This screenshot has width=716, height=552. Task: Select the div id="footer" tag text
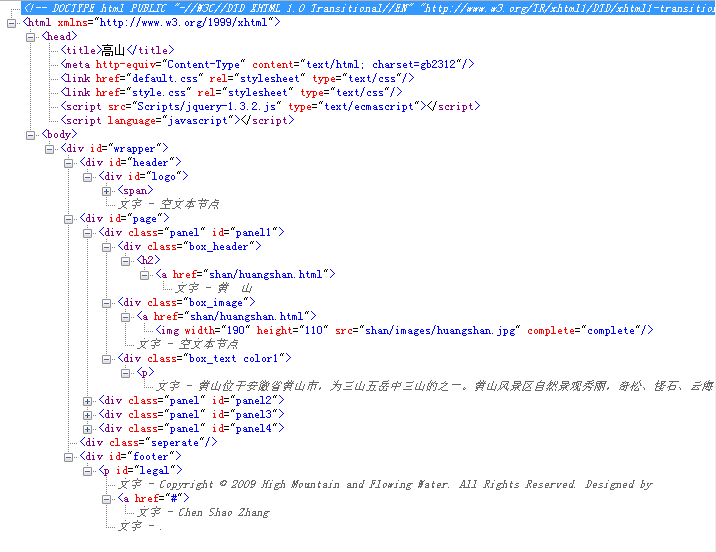click(x=131, y=456)
